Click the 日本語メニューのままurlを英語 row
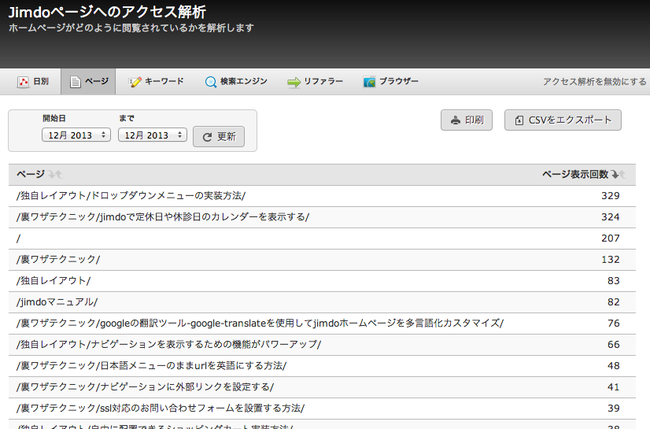 (x=322, y=366)
